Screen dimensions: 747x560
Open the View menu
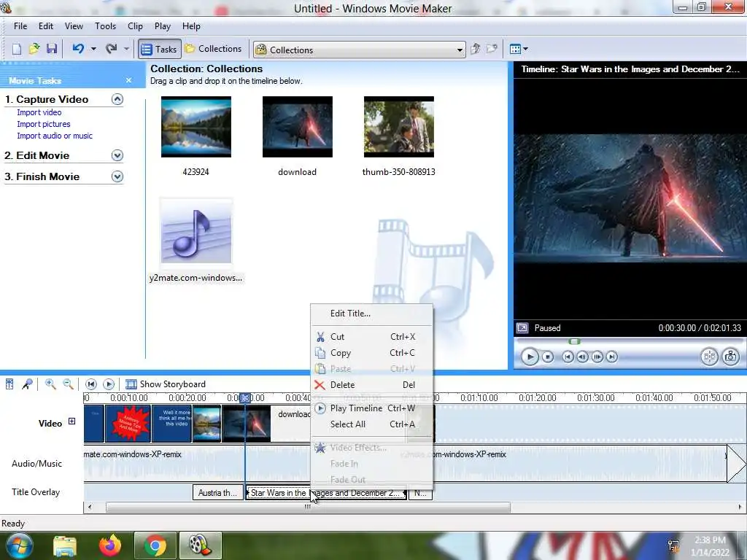tap(74, 26)
